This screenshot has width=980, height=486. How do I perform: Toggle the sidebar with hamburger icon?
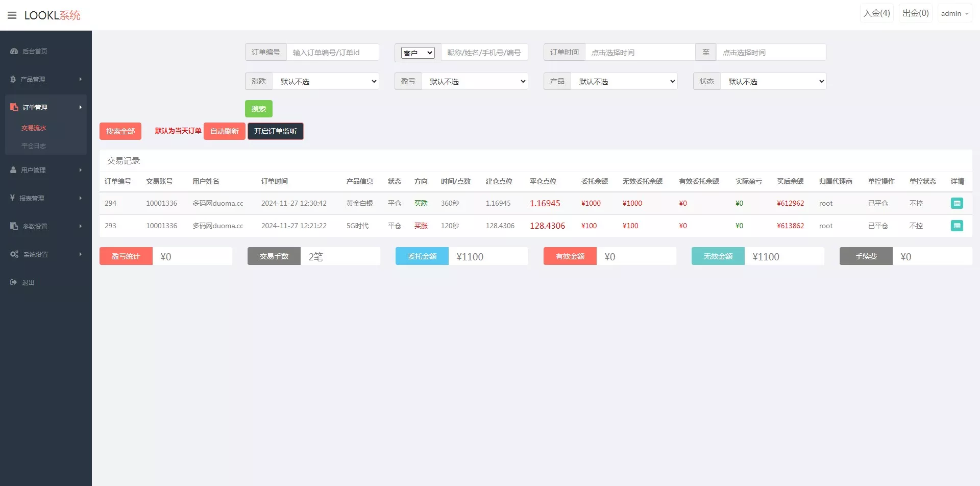click(x=12, y=15)
